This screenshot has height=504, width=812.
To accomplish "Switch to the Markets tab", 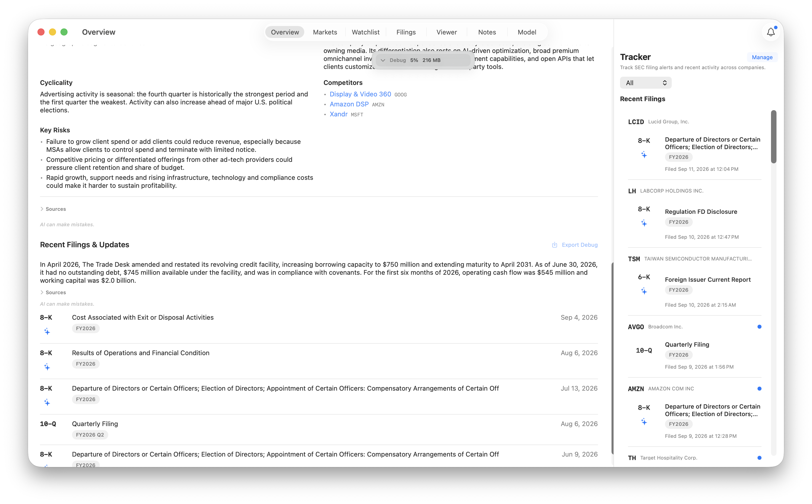I will point(325,32).
